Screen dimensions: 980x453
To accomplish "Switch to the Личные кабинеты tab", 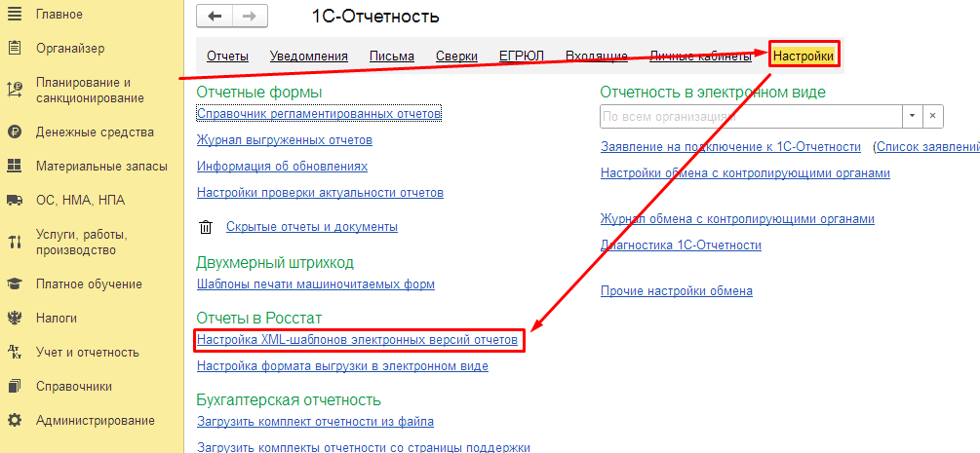I will (x=700, y=57).
